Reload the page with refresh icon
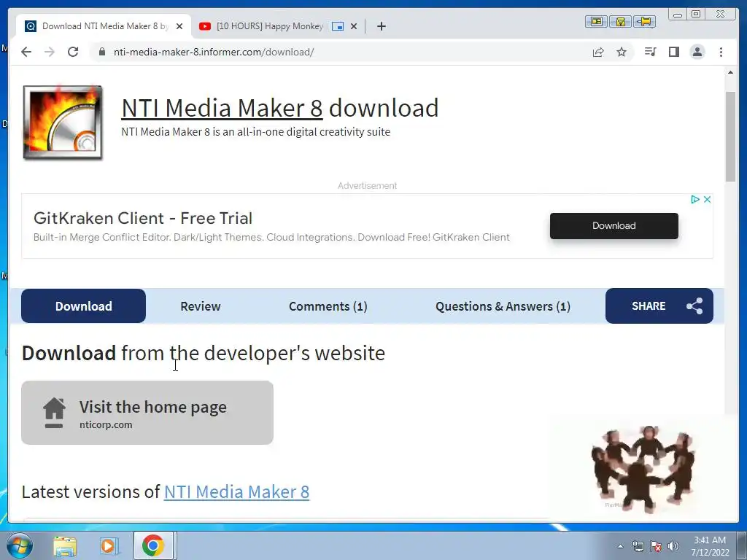This screenshot has width=747, height=560. click(73, 52)
